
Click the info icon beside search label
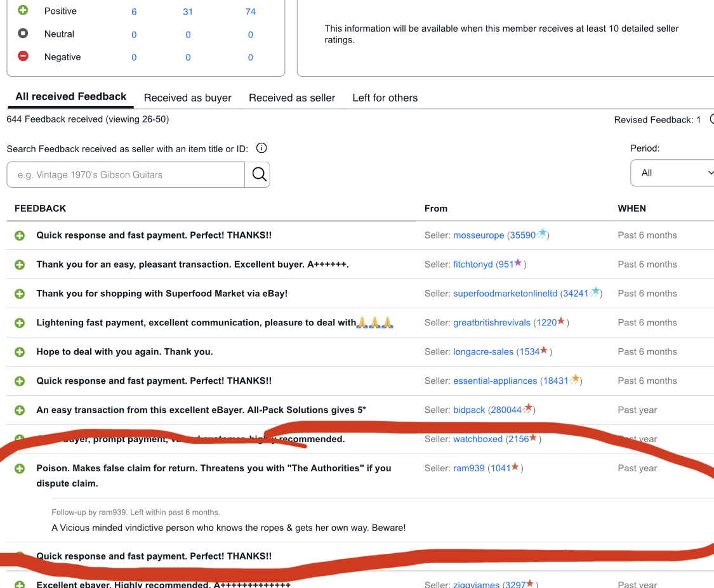point(261,148)
